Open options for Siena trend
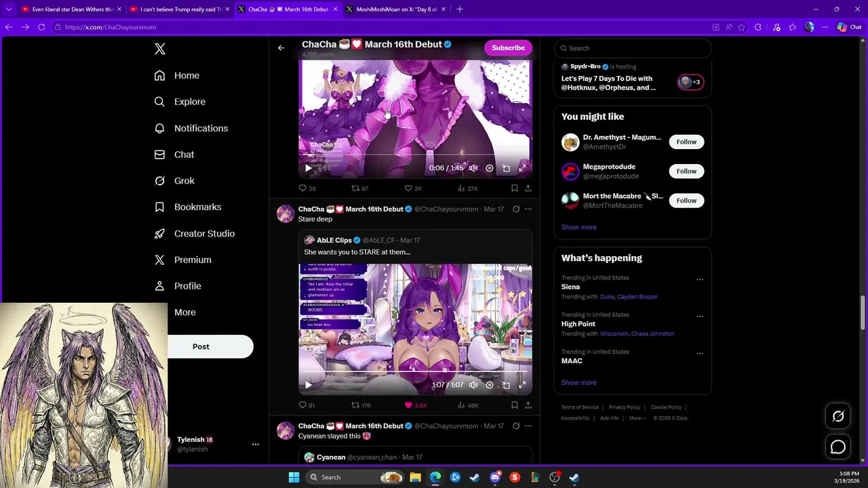Viewport: 868px width, 488px height. (700, 279)
